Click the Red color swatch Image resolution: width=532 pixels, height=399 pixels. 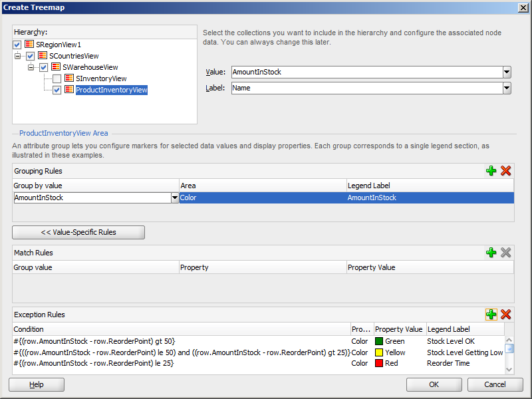pos(379,363)
